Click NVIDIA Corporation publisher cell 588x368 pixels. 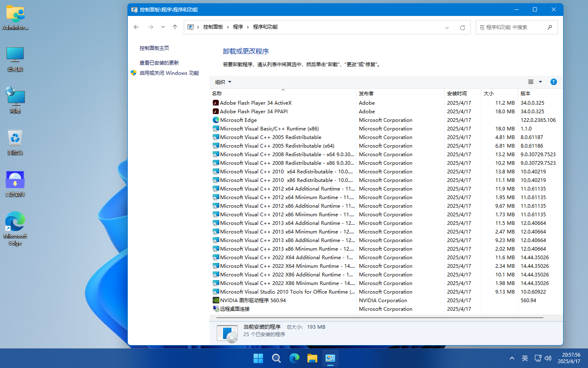click(x=383, y=300)
